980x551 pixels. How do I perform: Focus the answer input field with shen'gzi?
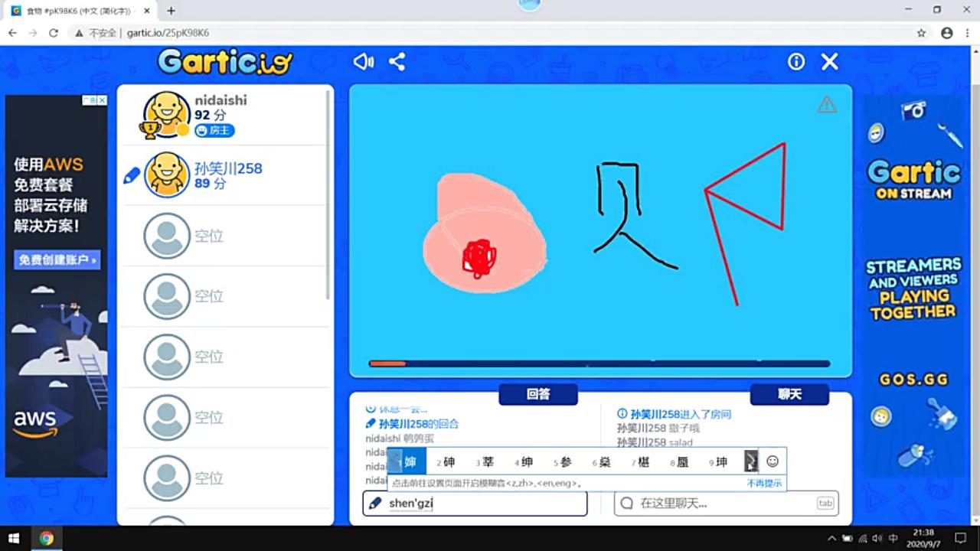tap(475, 503)
